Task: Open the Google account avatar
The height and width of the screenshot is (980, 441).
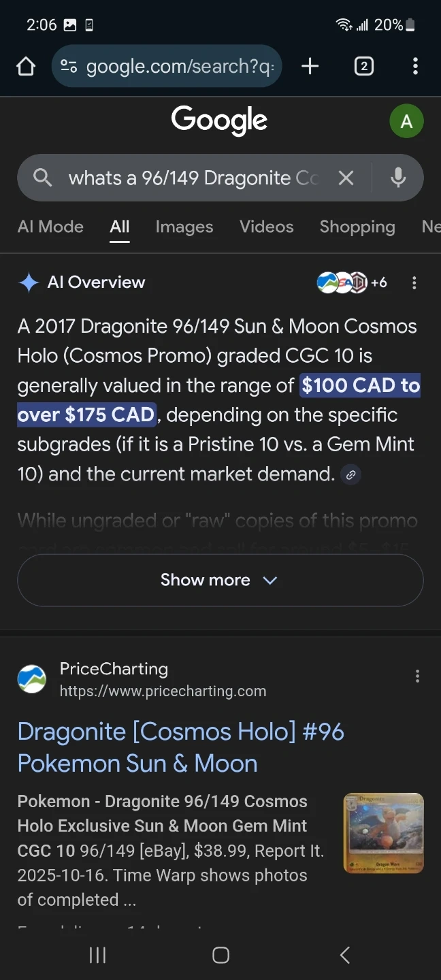Action: click(406, 122)
